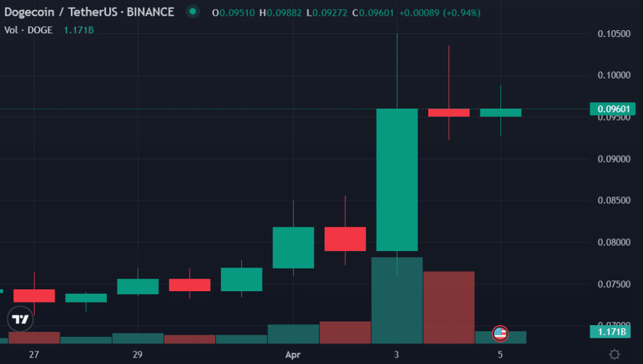
Task: Click the current price label 0.09601
Action: (x=613, y=109)
